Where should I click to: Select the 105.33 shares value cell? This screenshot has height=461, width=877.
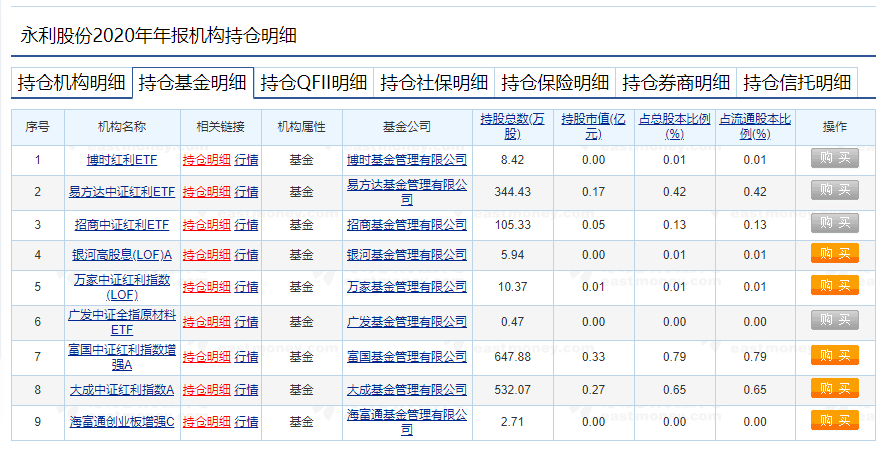(512, 225)
